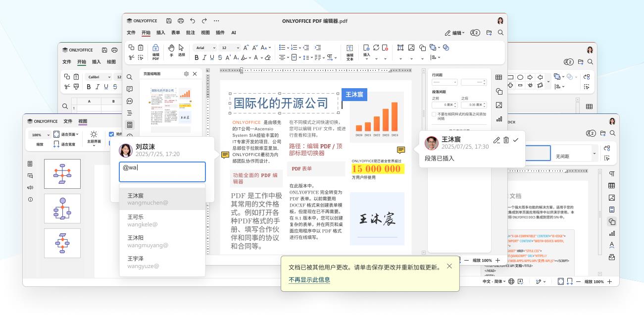
Task: Open the line spacing (行间距) rule dropdown
Action: [x=445, y=82]
